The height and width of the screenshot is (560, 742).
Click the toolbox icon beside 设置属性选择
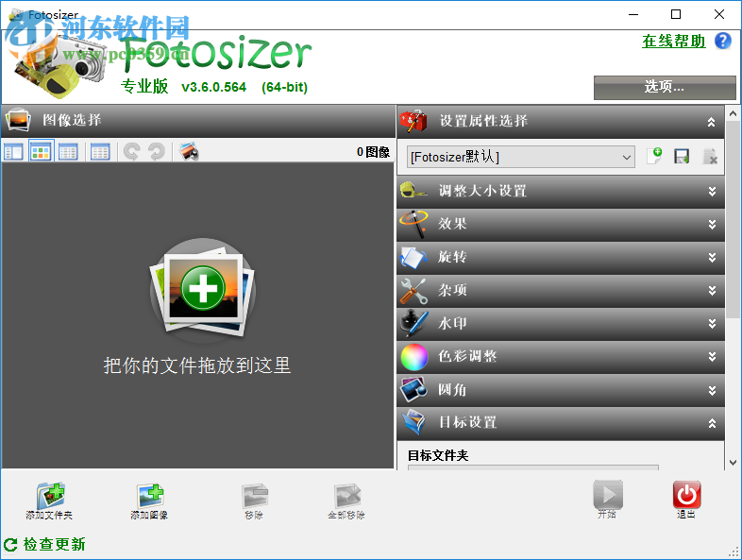click(x=413, y=121)
